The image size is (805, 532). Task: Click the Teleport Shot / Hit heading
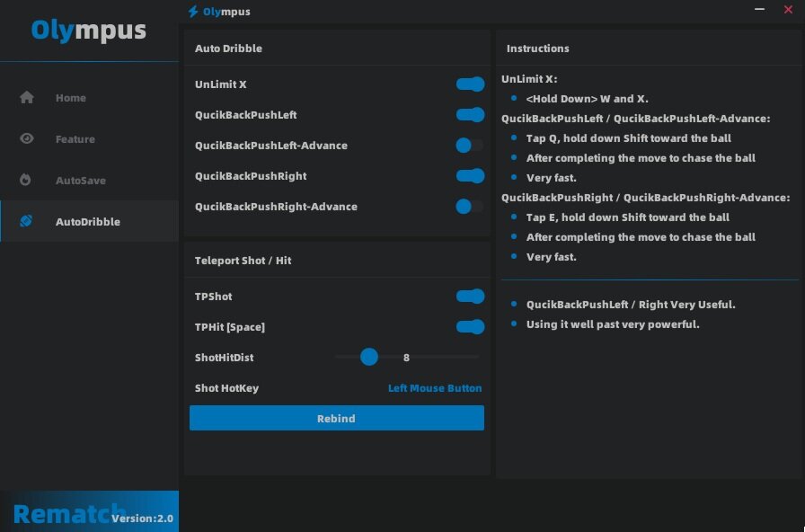click(x=243, y=261)
